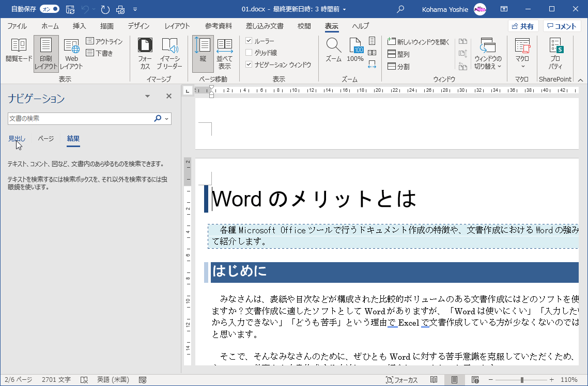Click the zoom slider in status bar

(521, 380)
